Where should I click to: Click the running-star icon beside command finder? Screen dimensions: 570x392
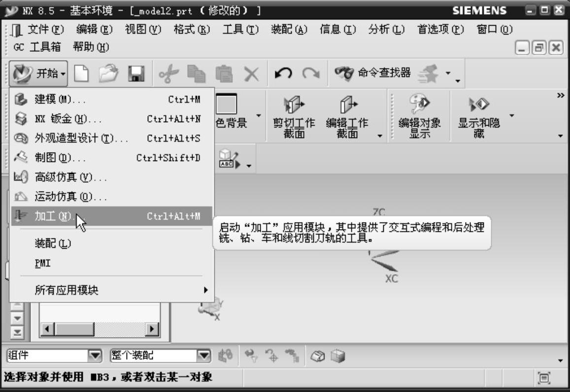tap(428, 73)
